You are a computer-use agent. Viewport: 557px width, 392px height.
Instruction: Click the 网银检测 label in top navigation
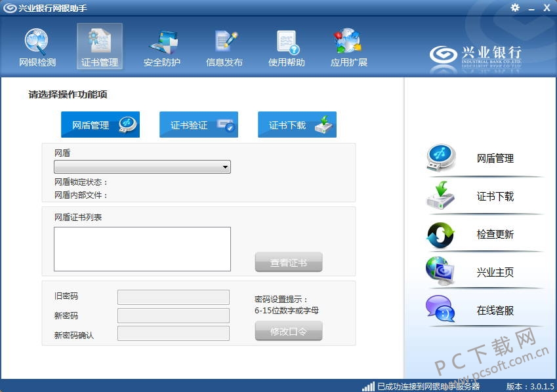(x=37, y=62)
